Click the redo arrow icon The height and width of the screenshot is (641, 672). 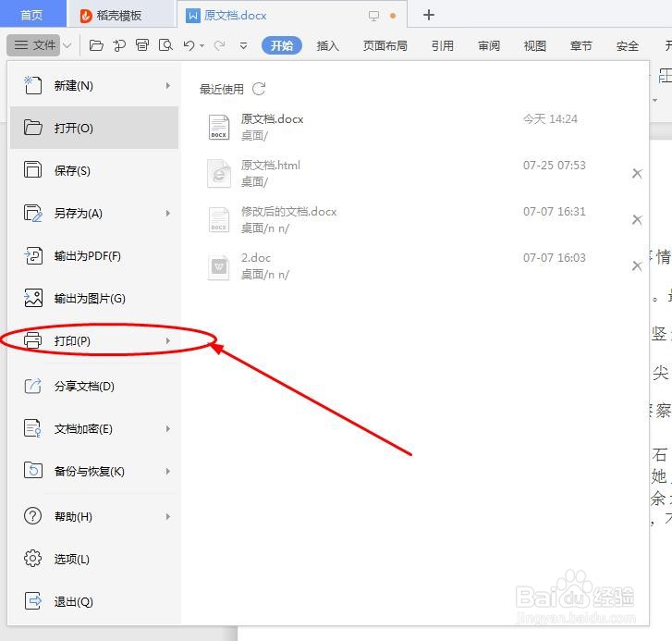click(219, 45)
